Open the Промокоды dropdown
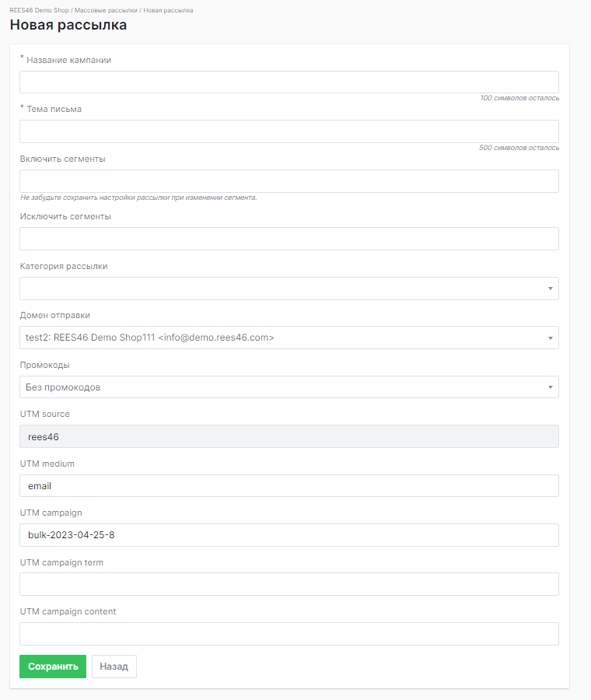 (289, 387)
